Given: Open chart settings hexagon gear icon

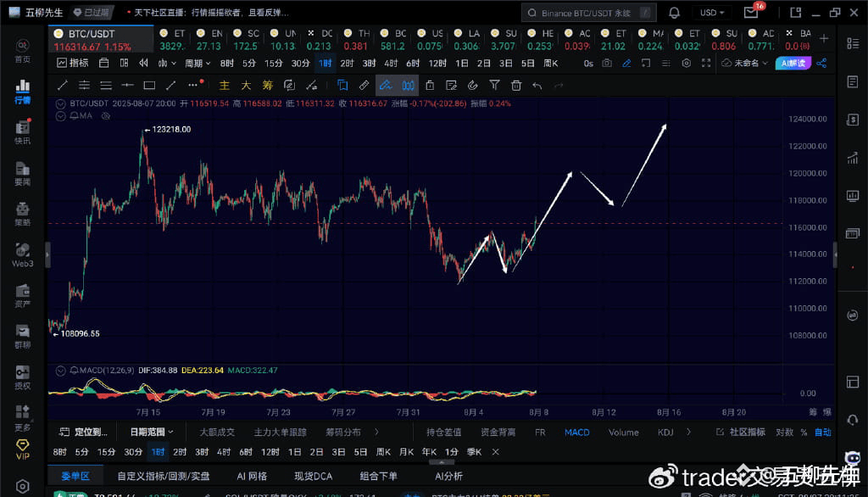Looking at the screenshot, I should [x=686, y=63].
